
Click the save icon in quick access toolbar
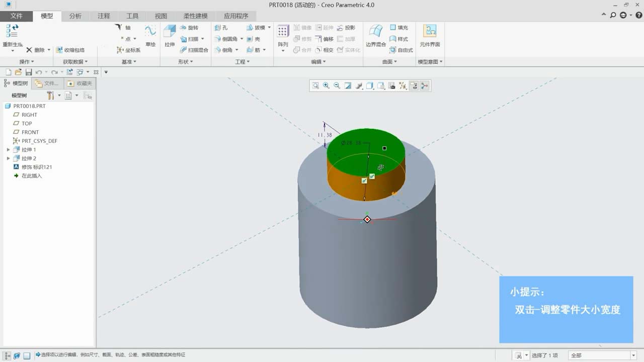[29, 72]
